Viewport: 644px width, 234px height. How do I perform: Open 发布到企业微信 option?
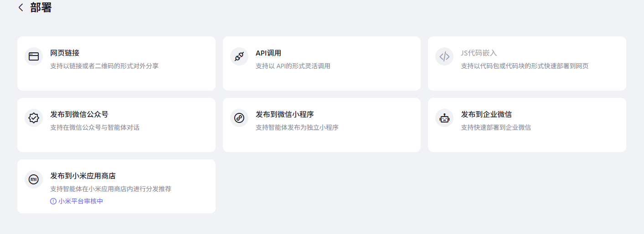(x=486, y=114)
